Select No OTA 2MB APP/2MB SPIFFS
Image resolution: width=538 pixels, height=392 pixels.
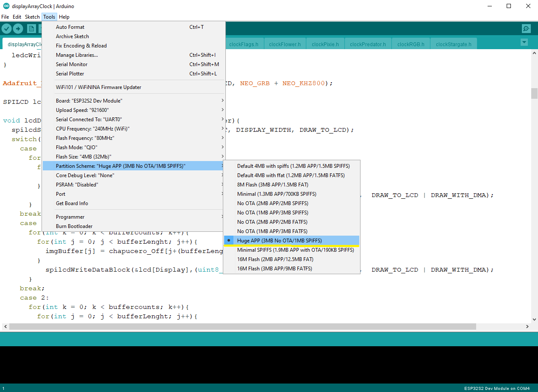(x=291, y=203)
